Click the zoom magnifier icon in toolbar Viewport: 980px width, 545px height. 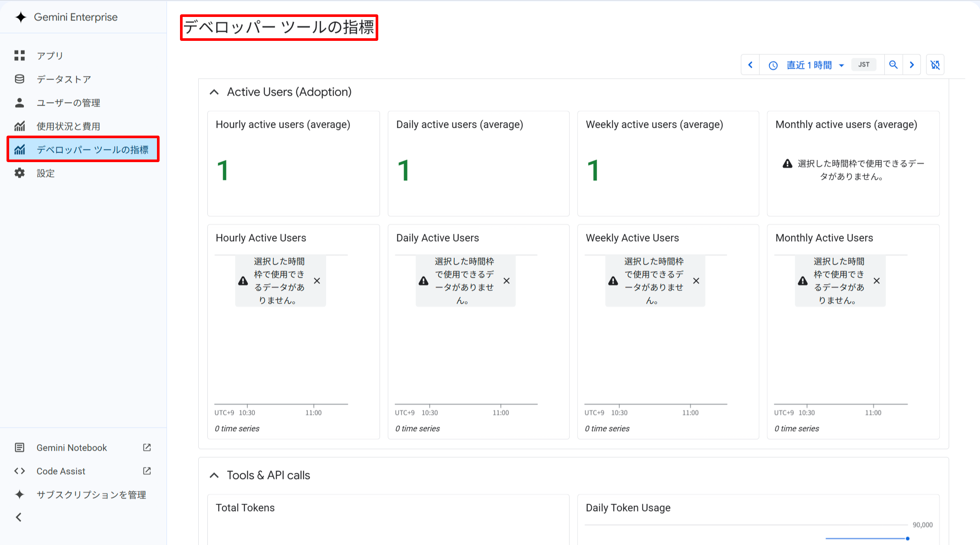tap(893, 65)
